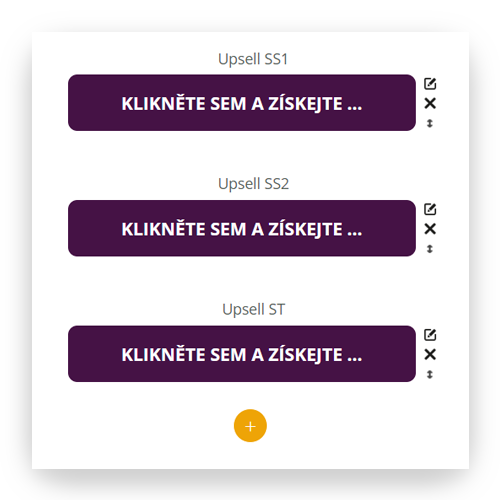Edit the Upsell SS1 button
This screenshot has width=500, height=500.
pos(430,84)
